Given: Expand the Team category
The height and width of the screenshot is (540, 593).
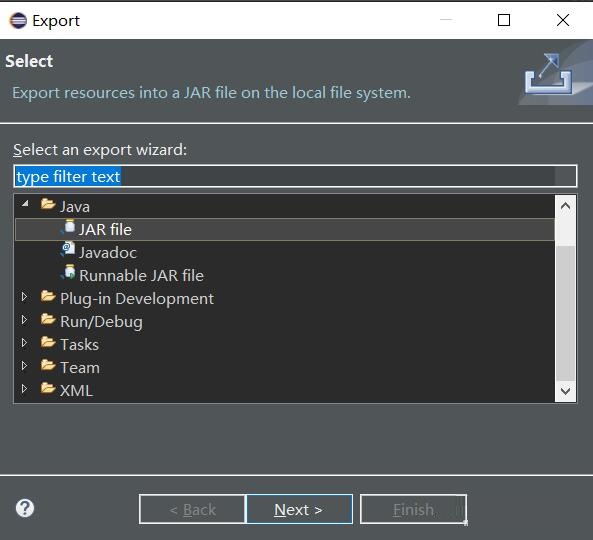Looking at the screenshot, I should (24, 366).
